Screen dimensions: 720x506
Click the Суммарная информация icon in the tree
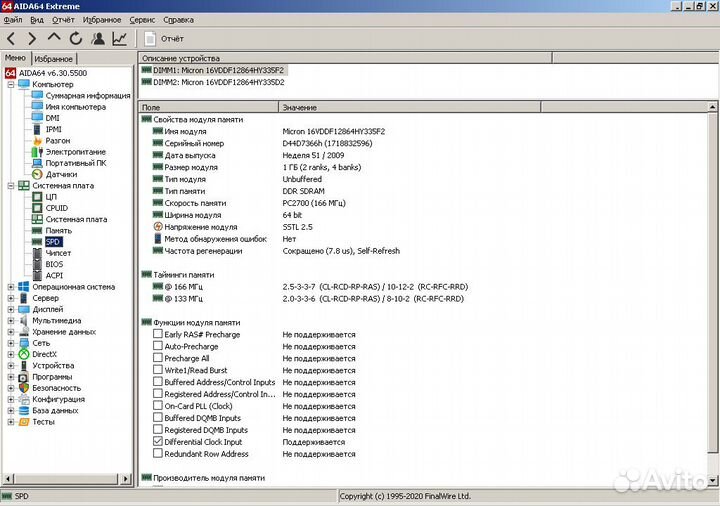(x=37, y=95)
